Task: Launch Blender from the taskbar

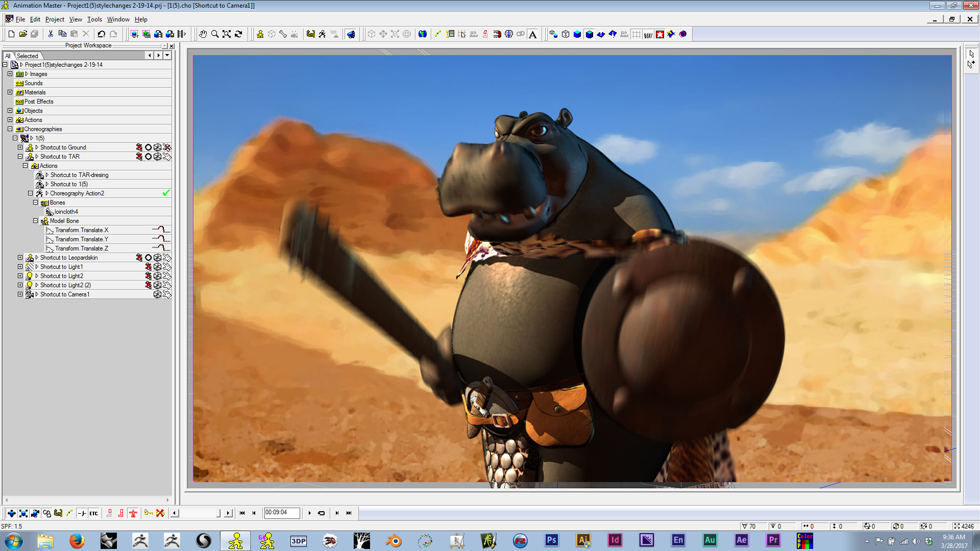Action: pos(394,540)
